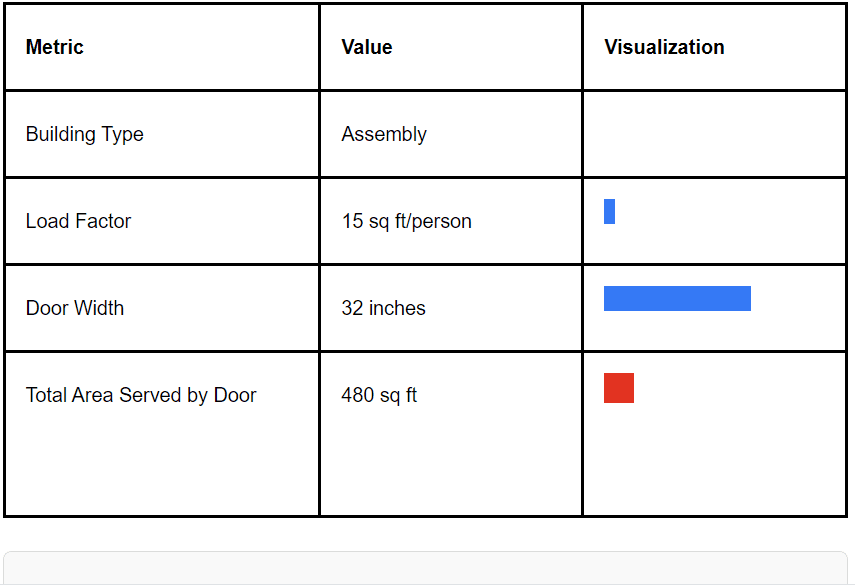Image resolution: width=855 pixels, height=585 pixels.
Task: Click the Value column header
Action: coord(367,47)
